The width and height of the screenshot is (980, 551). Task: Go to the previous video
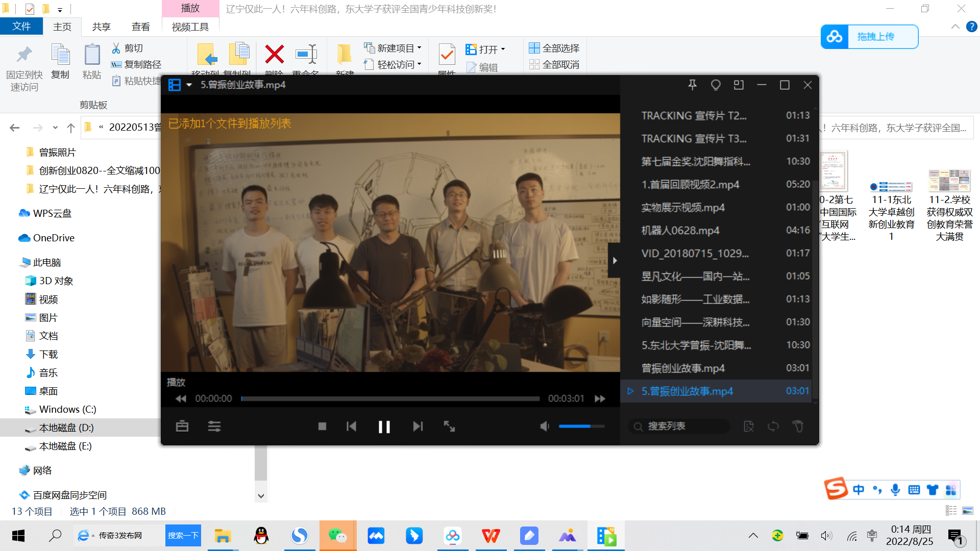[351, 427]
